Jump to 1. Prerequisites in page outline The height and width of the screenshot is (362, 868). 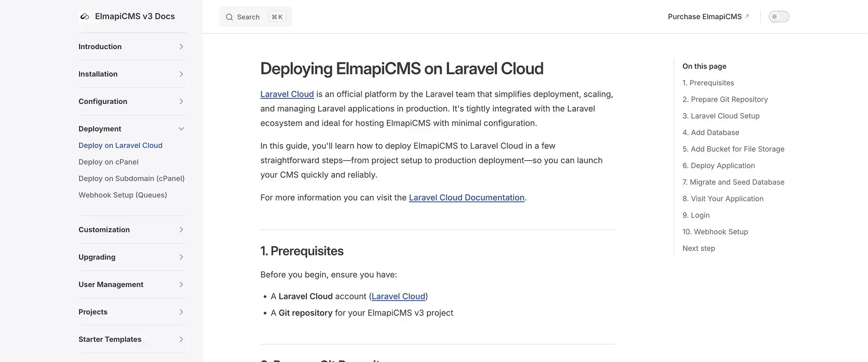pyautogui.click(x=708, y=83)
